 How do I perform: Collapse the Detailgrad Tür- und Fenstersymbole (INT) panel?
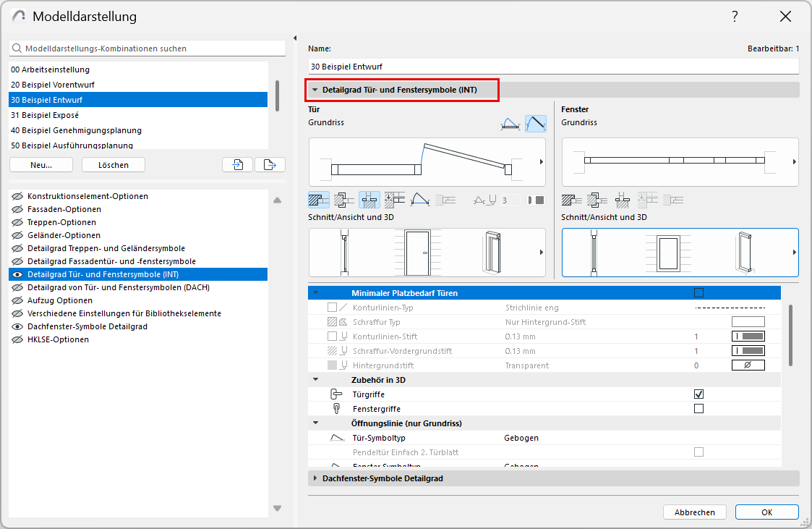(315, 90)
